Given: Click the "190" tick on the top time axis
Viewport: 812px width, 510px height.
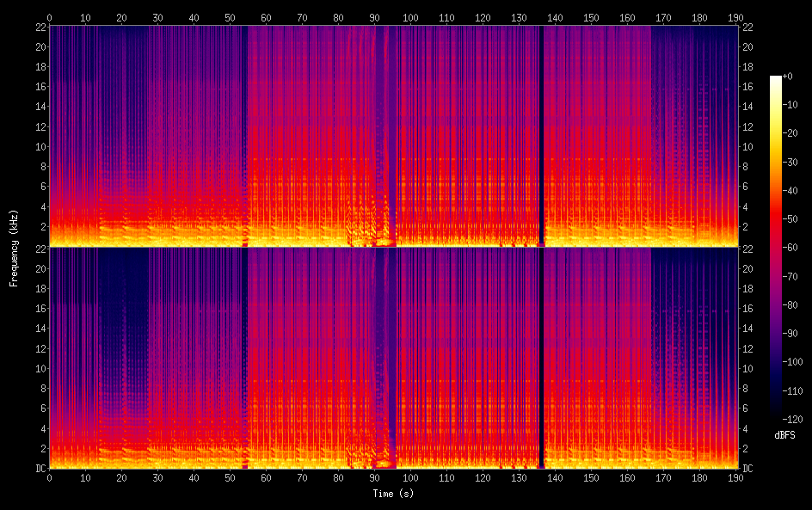Looking at the screenshot, I should [x=735, y=16].
